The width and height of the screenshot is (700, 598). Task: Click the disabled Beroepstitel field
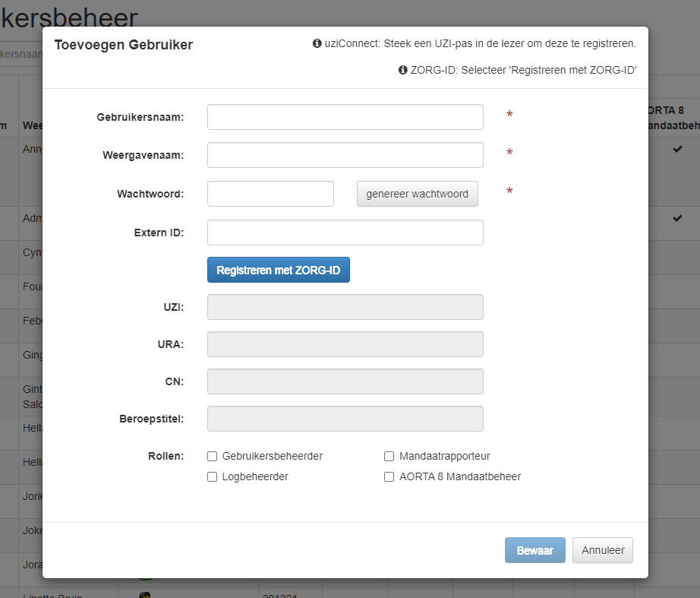[345, 419]
